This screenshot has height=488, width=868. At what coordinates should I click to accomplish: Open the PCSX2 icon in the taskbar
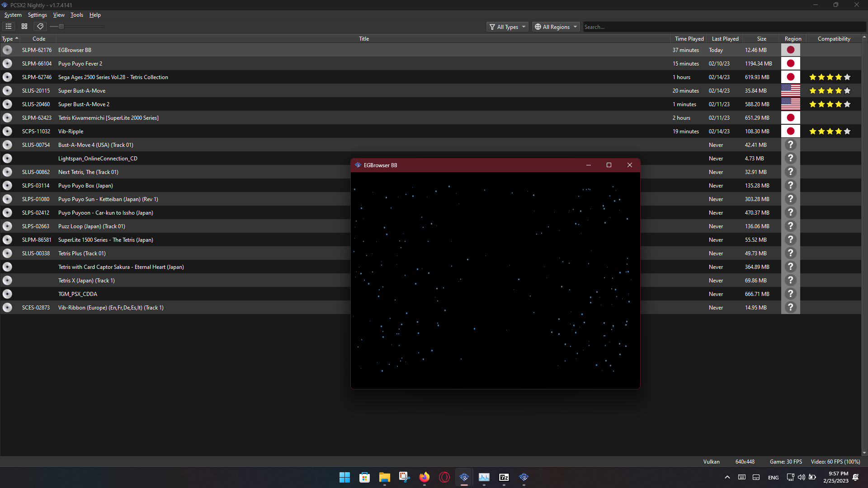click(x=464, y=477)
